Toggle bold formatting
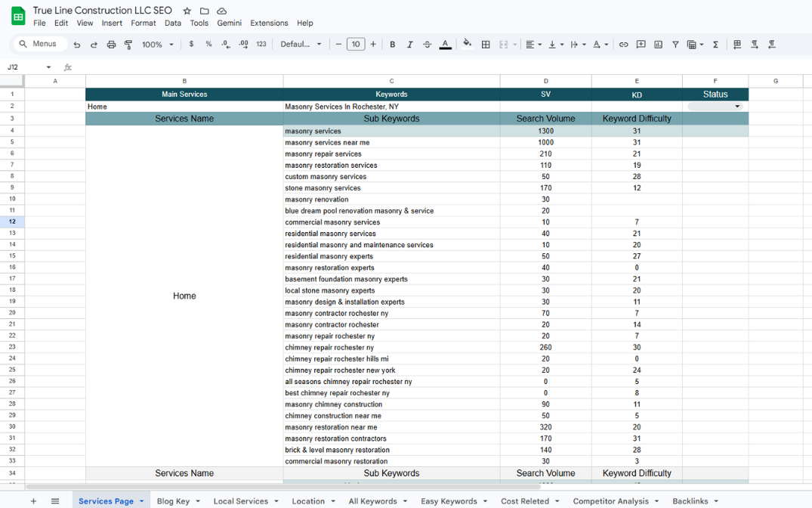 click(392, 45)
